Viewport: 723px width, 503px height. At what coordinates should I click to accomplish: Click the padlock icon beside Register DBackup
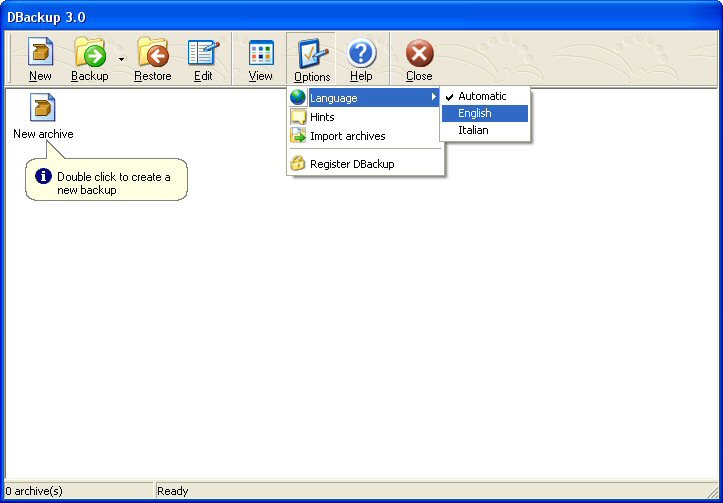click(298, 163)
